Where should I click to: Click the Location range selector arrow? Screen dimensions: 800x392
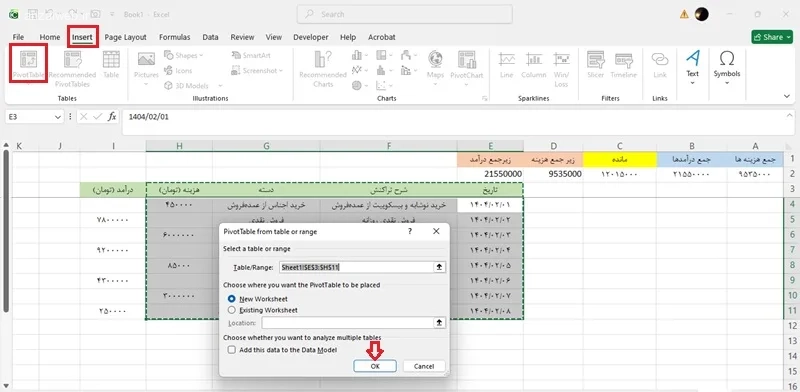click(x=439, y=323)
